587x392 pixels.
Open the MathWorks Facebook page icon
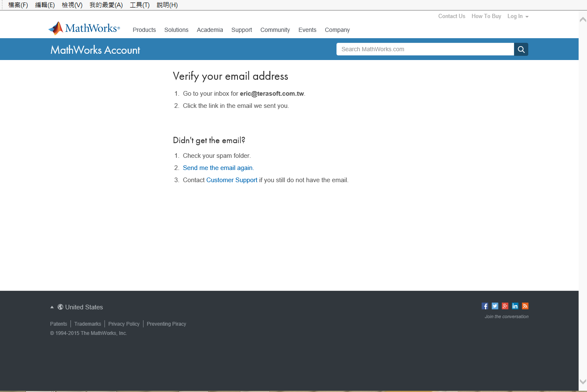(x=485, y=306)
